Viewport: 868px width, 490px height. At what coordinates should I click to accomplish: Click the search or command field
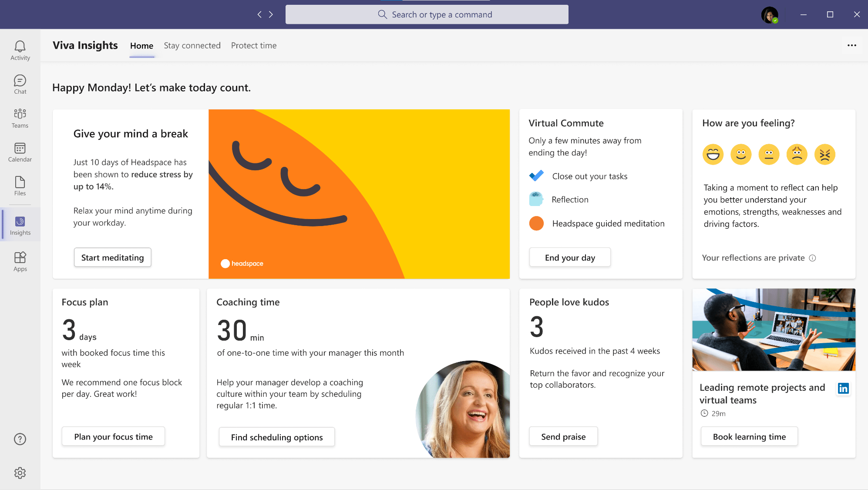(x=427, y=14)
